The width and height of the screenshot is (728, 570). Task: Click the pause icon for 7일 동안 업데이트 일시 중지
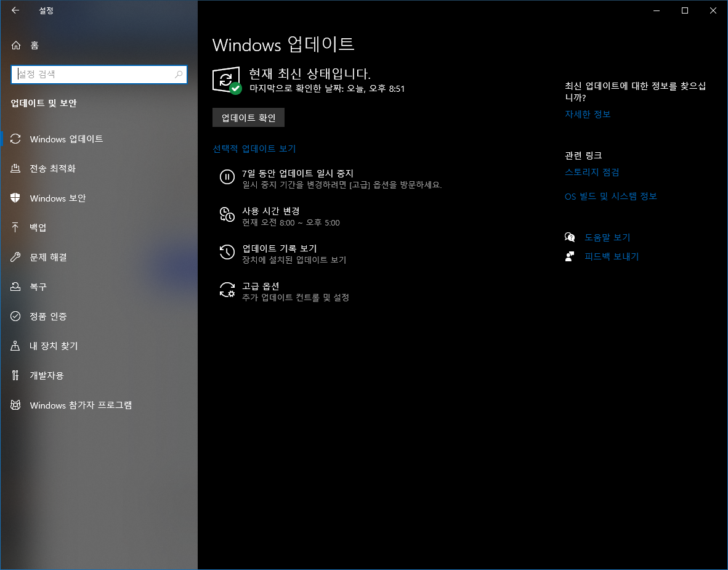[227, 177]
